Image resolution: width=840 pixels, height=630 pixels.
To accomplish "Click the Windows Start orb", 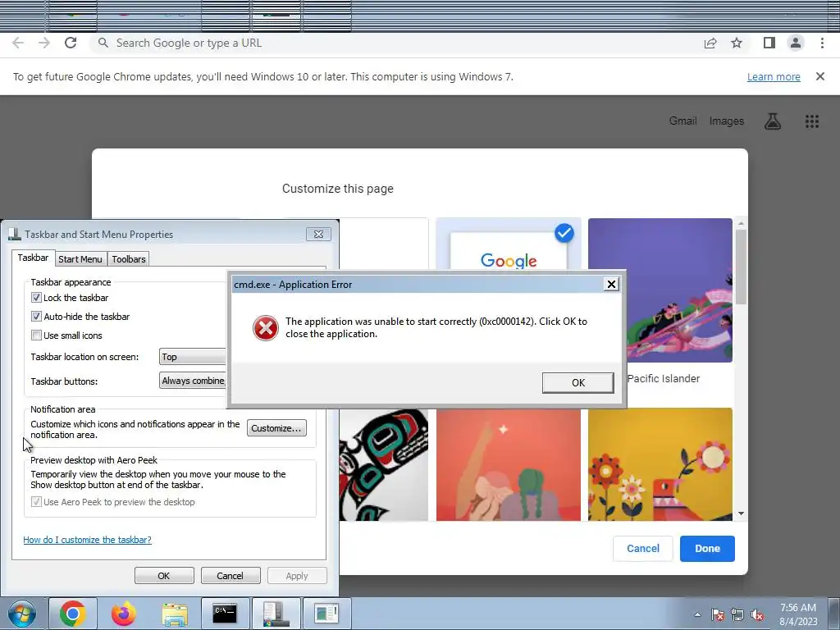I will (x=22, y=614).
